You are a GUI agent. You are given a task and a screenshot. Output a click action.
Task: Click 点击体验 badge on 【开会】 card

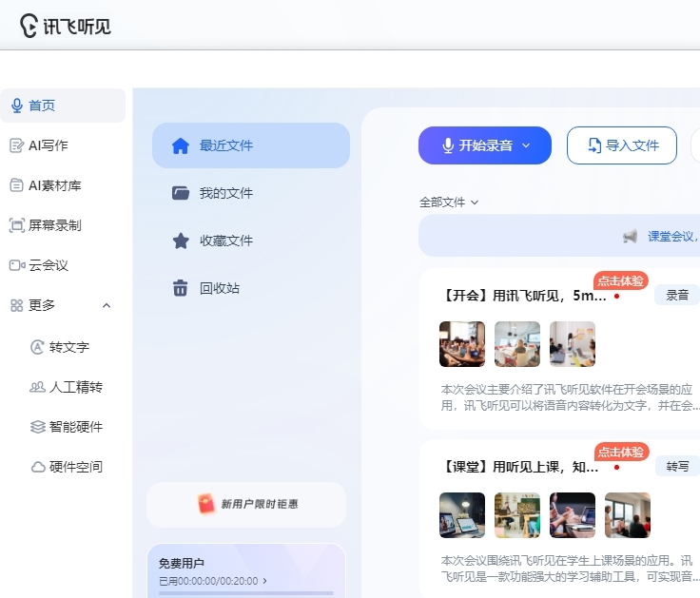pos(620,280)
